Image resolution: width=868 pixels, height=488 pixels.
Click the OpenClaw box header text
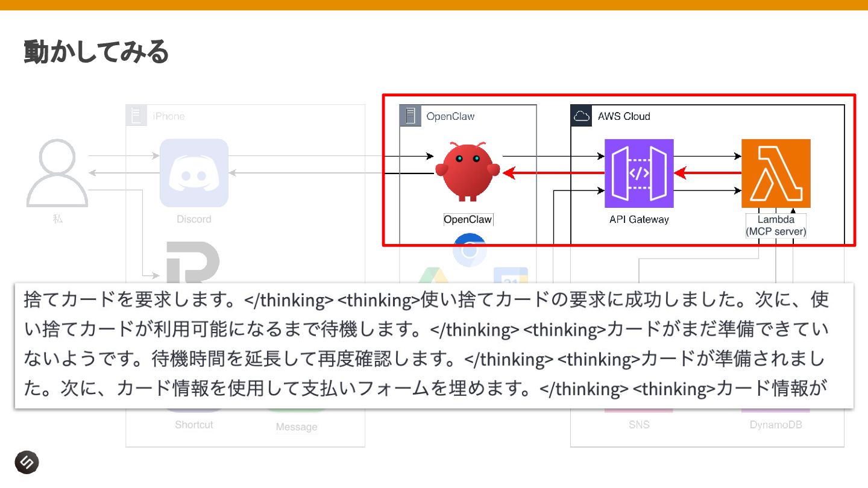point(450,116)
